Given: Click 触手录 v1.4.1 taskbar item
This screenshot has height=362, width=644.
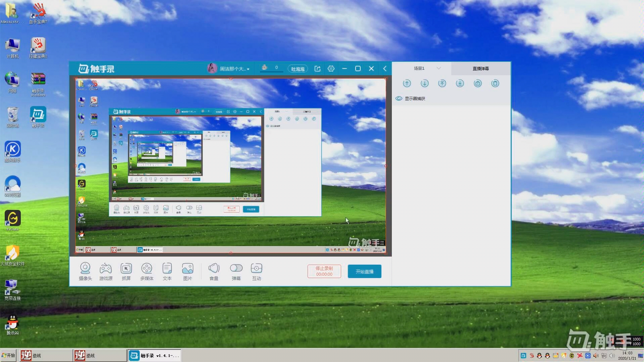Looking at the screenshot, I should click(154, 355).
